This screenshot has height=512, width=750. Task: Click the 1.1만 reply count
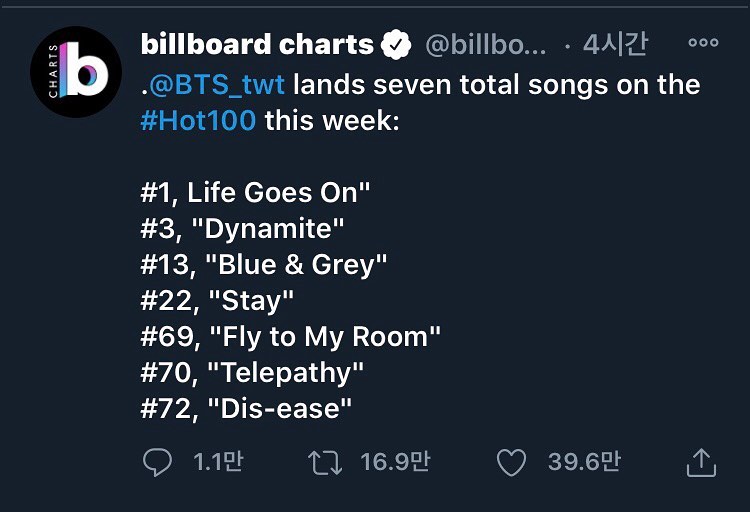[x=217, y=462]
